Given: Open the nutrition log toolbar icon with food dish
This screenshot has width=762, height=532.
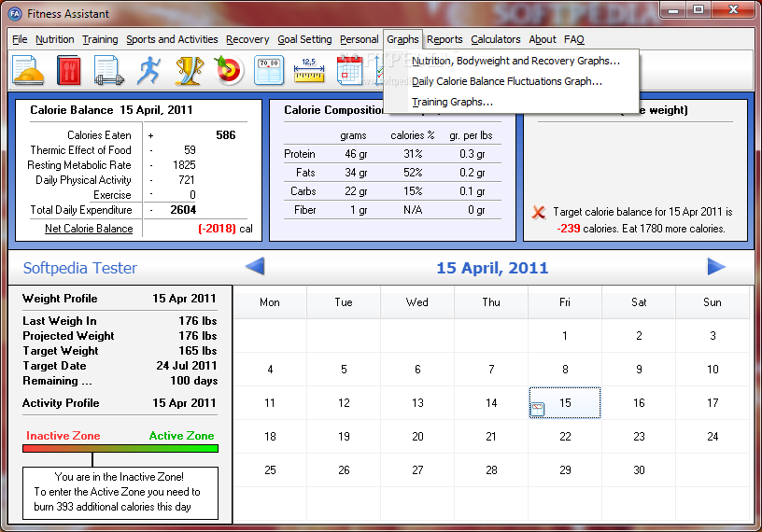Looking at the screenshot, I should [29, 70].
